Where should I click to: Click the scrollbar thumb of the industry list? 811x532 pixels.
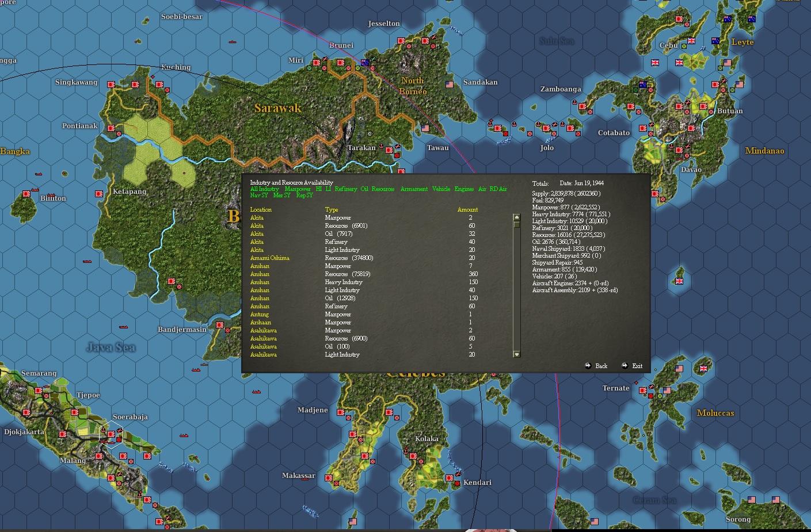tap(516, 224)
